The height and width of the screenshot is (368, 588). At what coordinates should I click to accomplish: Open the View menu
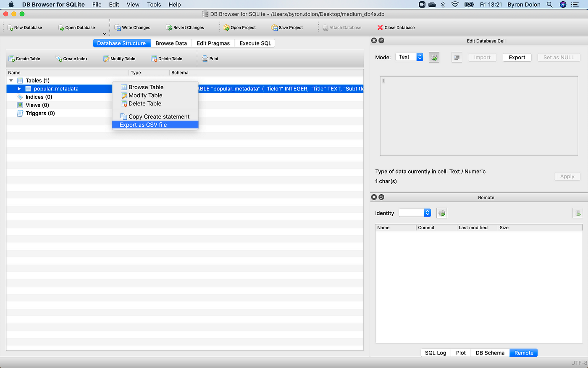(133, 5)
